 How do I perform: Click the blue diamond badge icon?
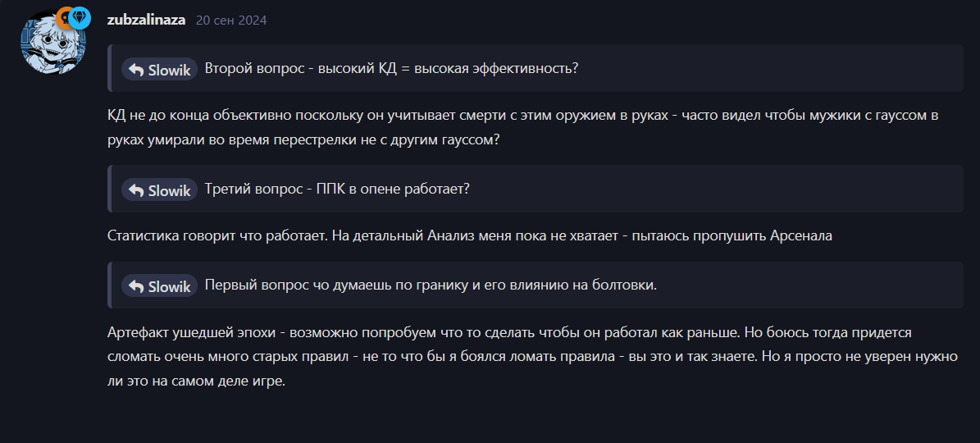pyautogui.click(x=80, y=19)
